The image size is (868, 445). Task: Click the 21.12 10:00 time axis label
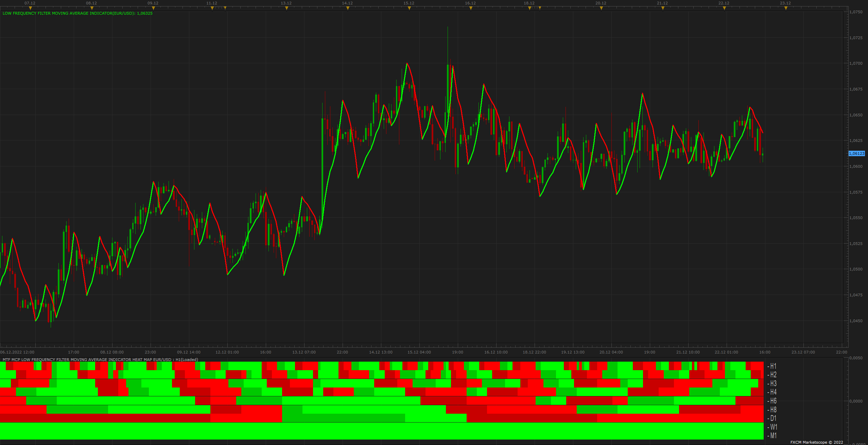[688, 352]
